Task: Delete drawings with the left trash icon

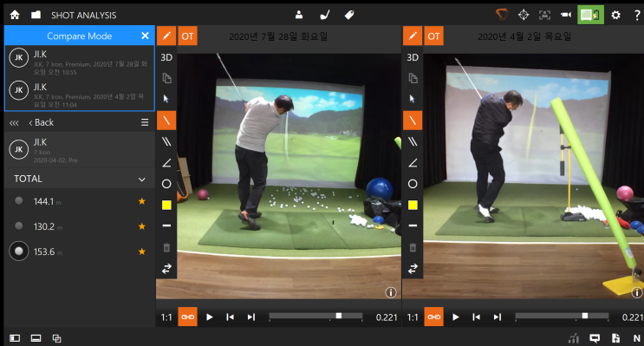Action: tap(166, 247)
